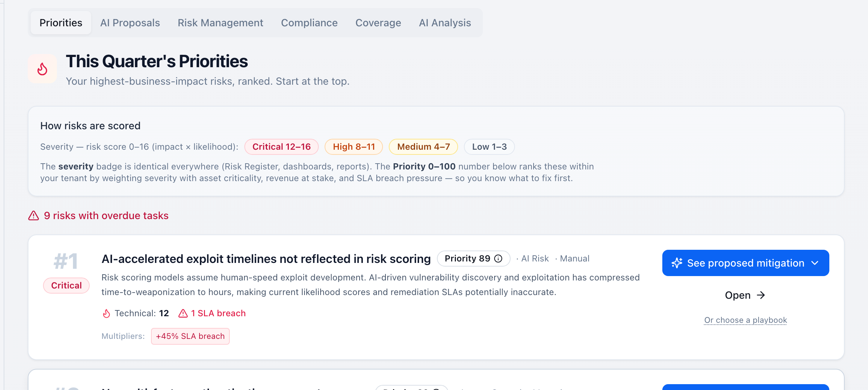Screen dimensions: 868x390
Task: Select the Priorities tab
Action: tap(61, 23)
